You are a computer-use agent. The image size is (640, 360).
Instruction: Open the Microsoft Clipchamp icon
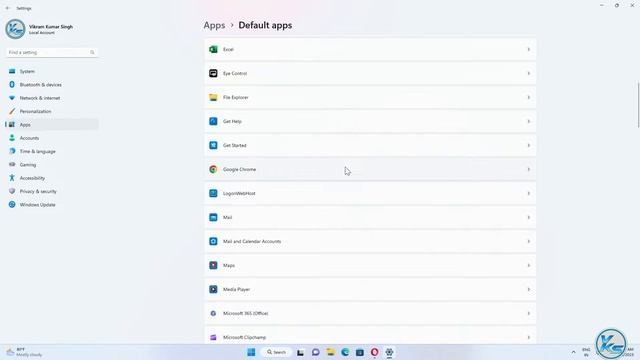(x=213, y=337)
